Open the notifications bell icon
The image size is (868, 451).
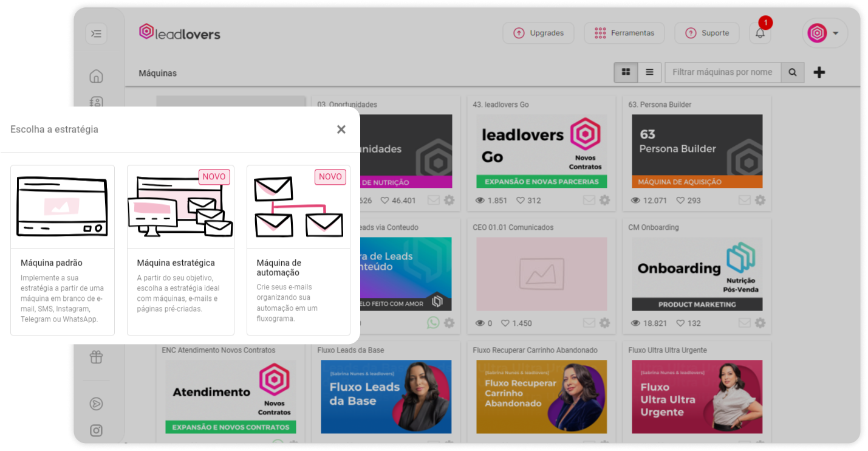760,33
